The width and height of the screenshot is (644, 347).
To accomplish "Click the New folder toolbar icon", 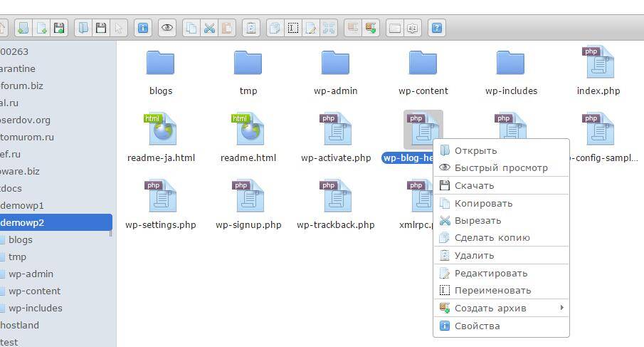I will pos(23,28).
